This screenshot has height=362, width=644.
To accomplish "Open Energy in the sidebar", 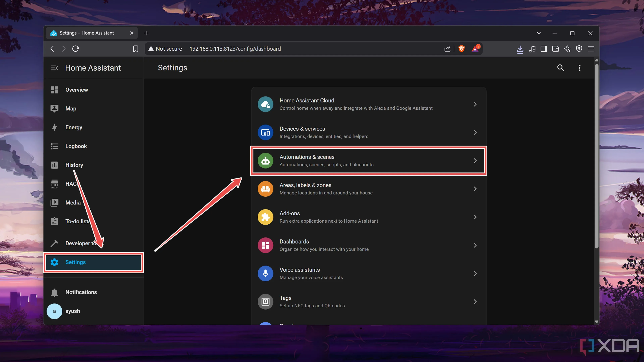I will (74, 127).
